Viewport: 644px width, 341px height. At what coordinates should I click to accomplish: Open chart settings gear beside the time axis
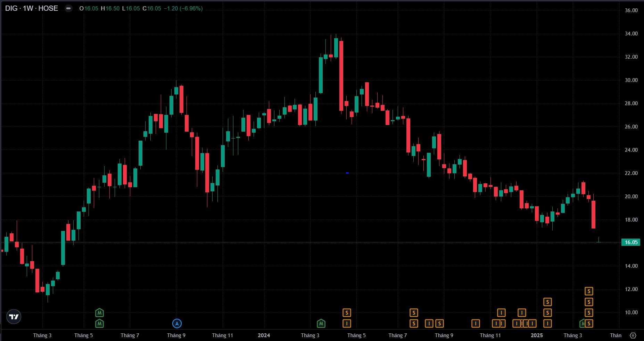[x=633, y=335]
